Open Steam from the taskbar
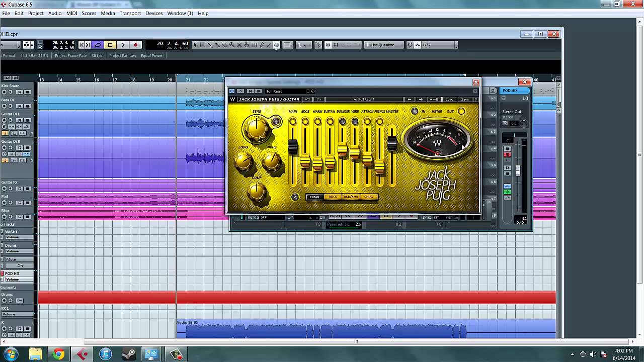 pos(128,354)
